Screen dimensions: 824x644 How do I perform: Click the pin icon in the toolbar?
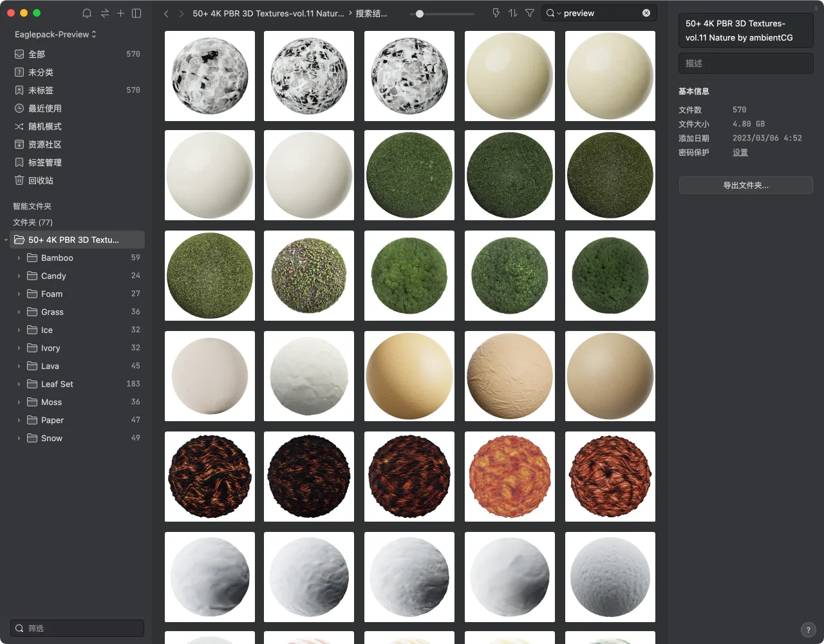click(496, 13)
